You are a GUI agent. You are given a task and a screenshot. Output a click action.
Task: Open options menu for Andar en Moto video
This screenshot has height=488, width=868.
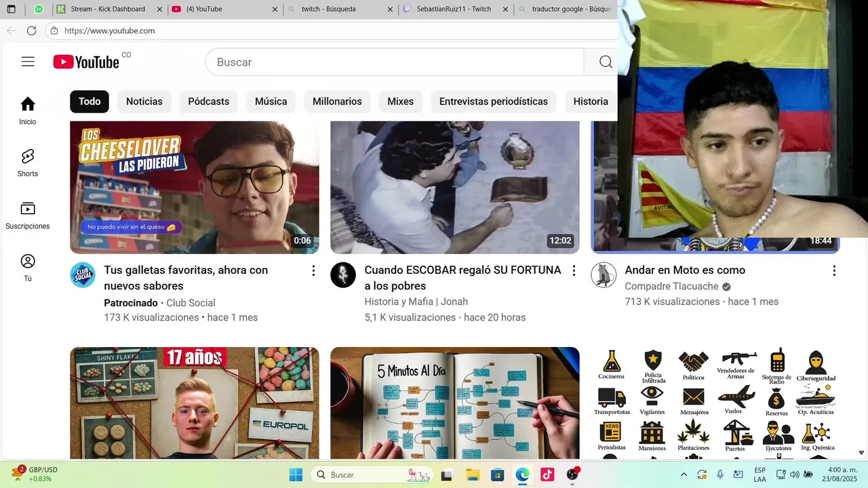834,271
